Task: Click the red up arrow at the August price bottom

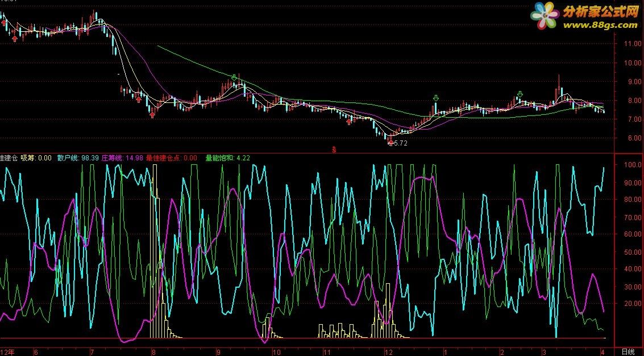Action: (152, 115)
